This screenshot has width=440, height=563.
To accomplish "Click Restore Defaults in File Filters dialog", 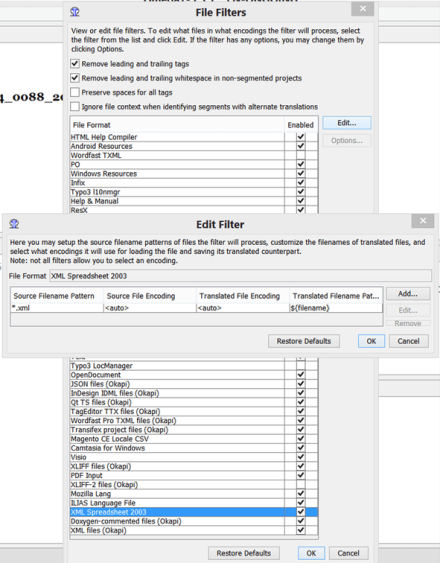I will [244, 553].
